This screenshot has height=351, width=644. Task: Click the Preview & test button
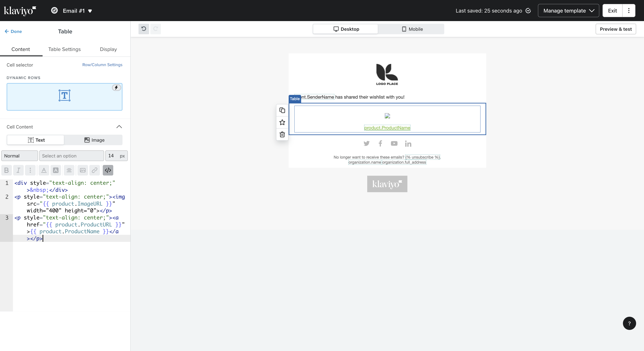(x=615, y=29)
